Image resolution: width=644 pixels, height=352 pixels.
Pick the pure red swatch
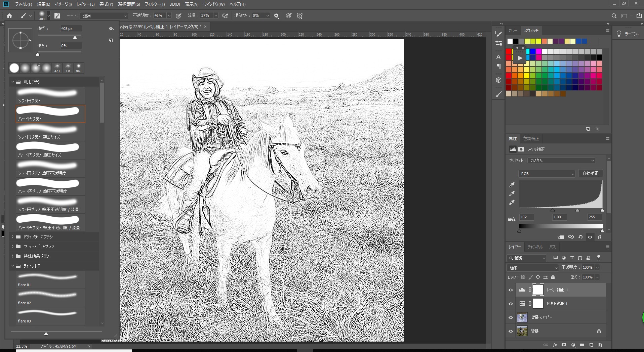[x=509, y=51]
